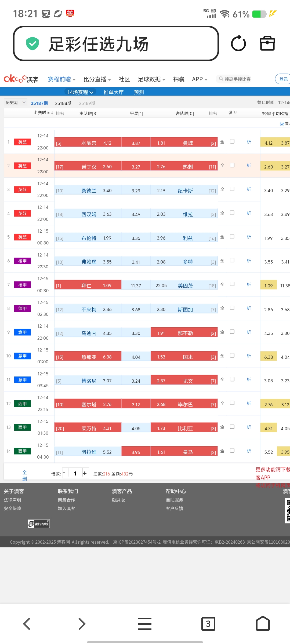Expand the 历史期 dropdown
Viewport: 290px width, 644px height.
click(15, 103)
